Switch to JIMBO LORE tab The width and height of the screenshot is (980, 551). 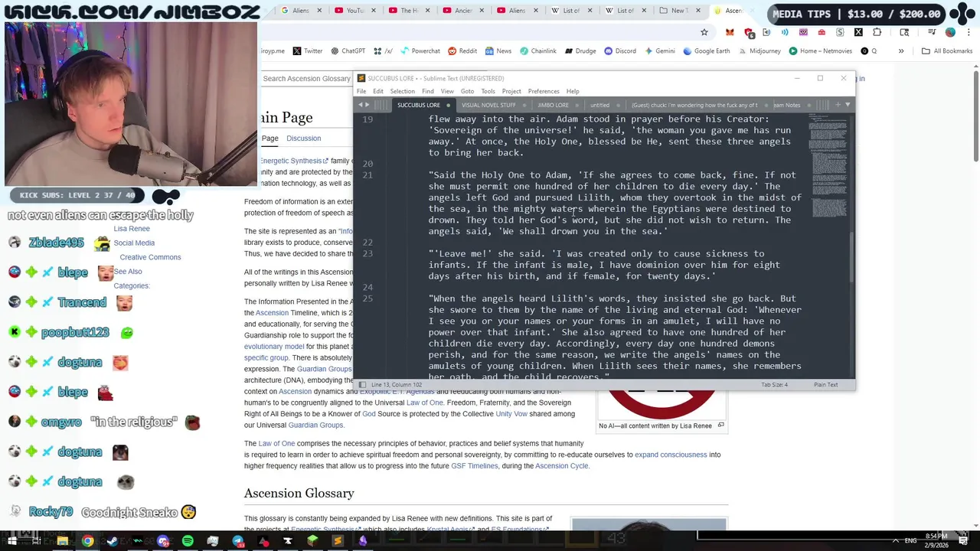click(x=553, y=105)
